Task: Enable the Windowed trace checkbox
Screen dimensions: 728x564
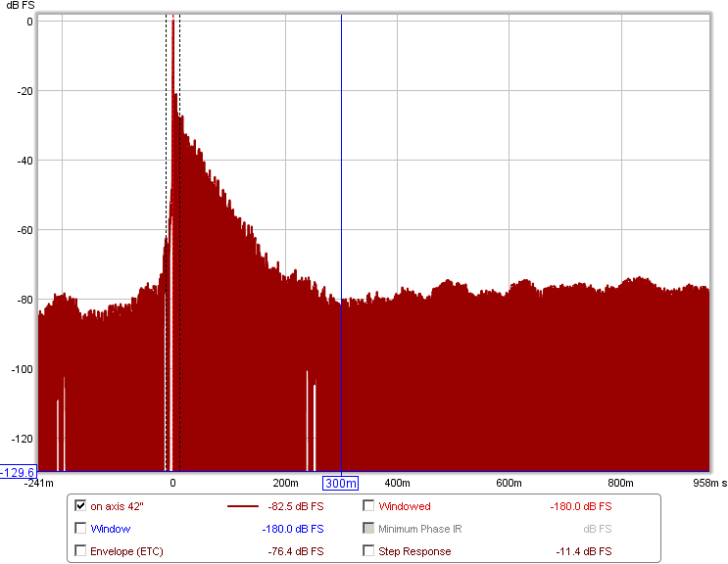Action: coord(368,505)
